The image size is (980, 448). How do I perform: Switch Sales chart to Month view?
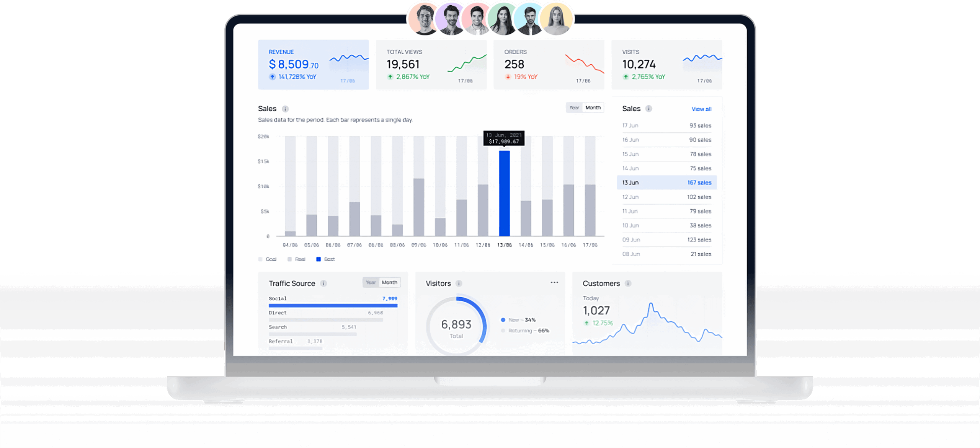pyautogui.click(x=593, y=108)
